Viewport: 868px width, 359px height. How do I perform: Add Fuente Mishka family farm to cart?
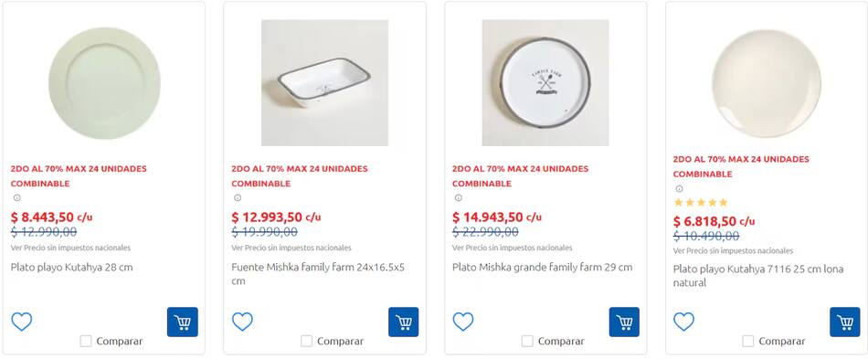pyautogui.click(x=404, y=322)
